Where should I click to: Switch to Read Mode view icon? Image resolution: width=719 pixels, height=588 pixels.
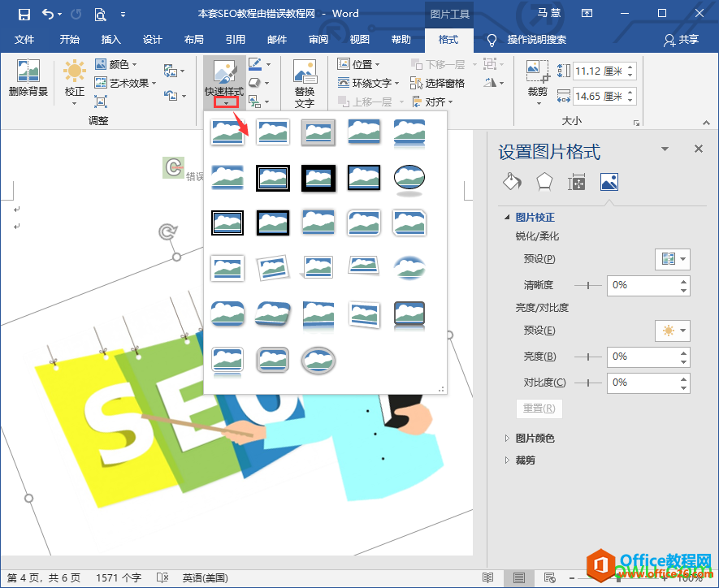tap(488, 578)
